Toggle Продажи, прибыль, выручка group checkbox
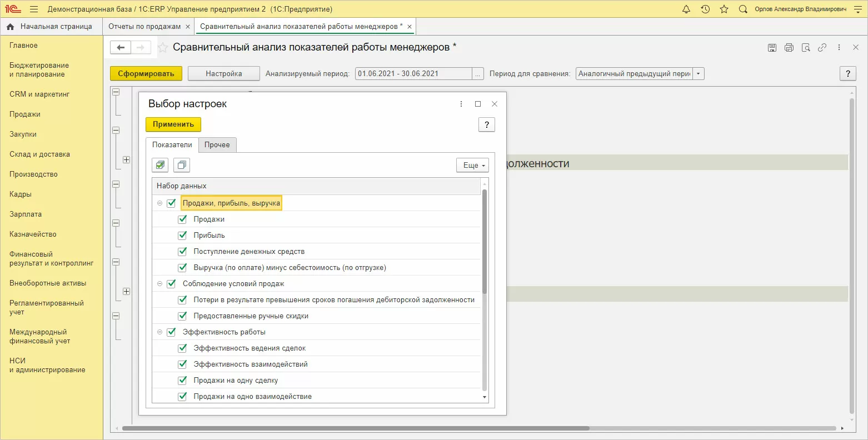 171,203
